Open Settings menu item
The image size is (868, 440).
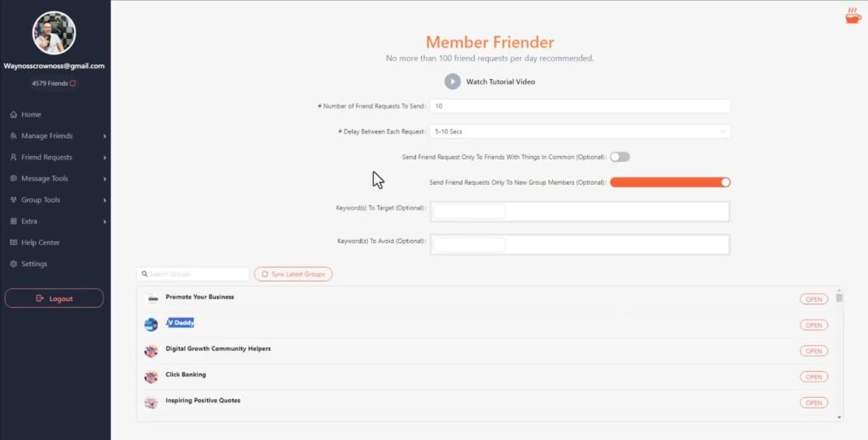coord(34,264)
